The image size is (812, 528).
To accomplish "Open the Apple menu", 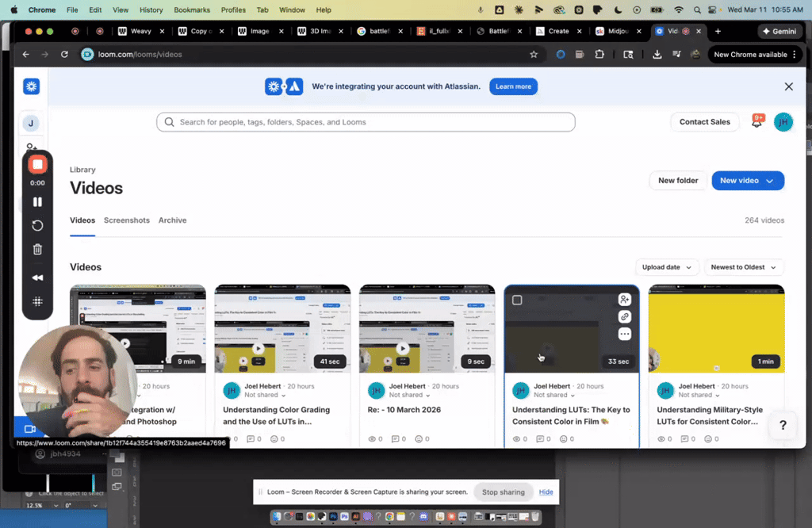I will pyautogui.click(x=14, y=10).
